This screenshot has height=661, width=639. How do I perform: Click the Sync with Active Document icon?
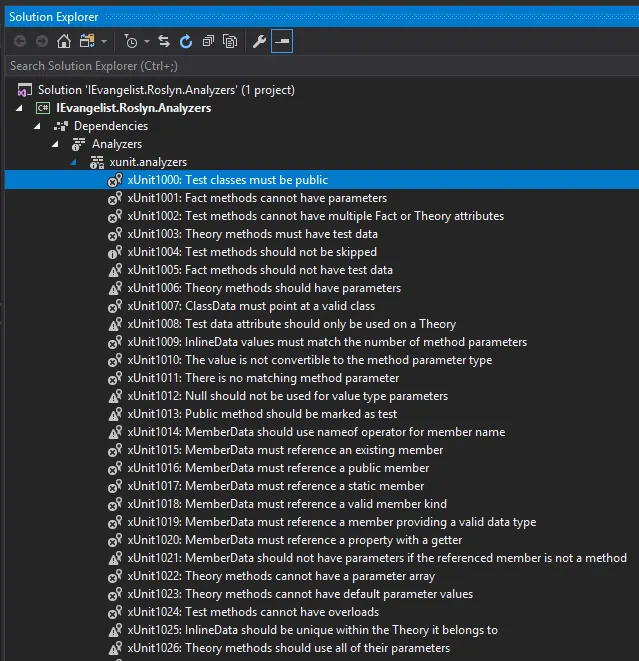pyautogui.click(x=164, y=41)
